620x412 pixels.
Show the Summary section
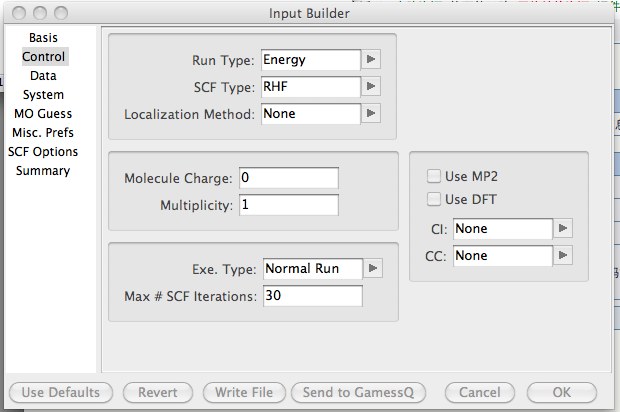[43, 171]
